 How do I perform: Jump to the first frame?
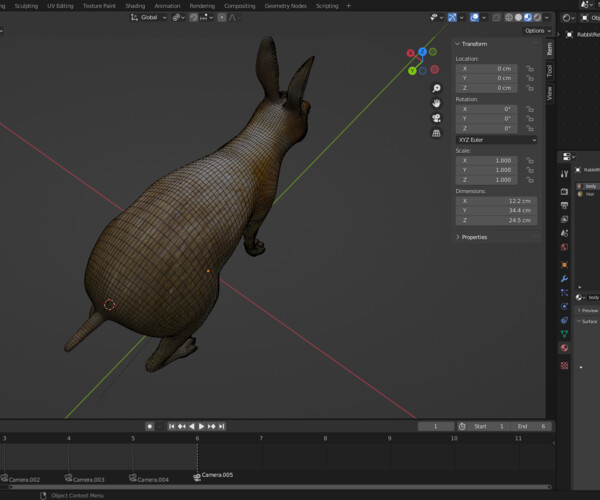pyautogui.click(x=171, y=426)
